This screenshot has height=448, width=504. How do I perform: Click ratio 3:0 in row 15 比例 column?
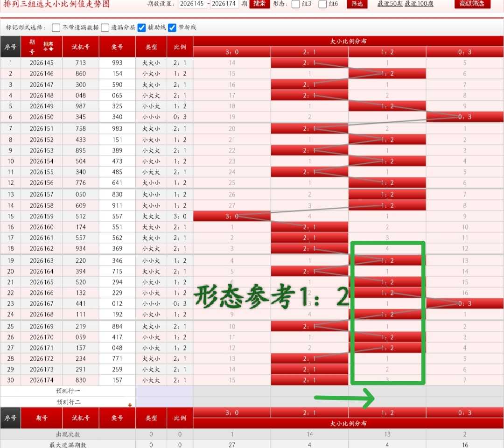[x=180, y=216]
